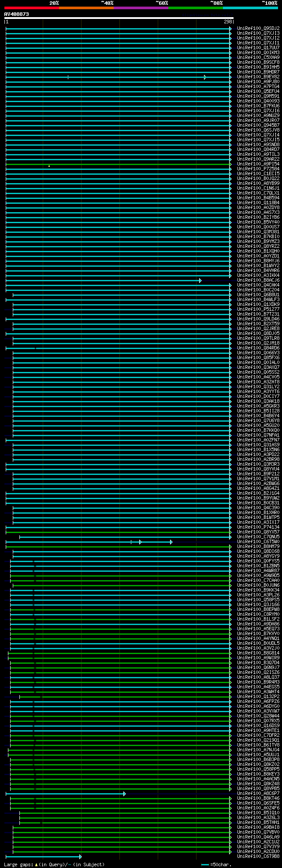Screen dimensions: 282x868
Task: Select label UniRef100_Q7NFA1
Action: 258,435
